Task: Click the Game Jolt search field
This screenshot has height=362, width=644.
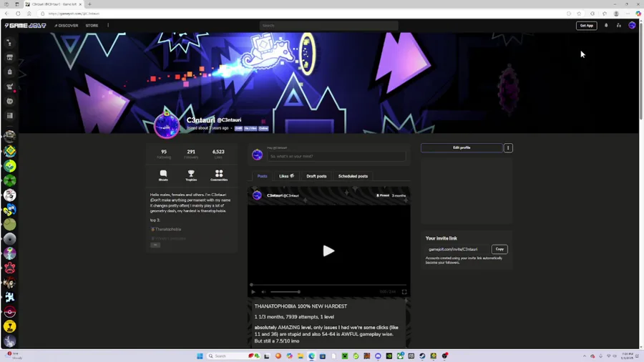Action: point(328,26)
